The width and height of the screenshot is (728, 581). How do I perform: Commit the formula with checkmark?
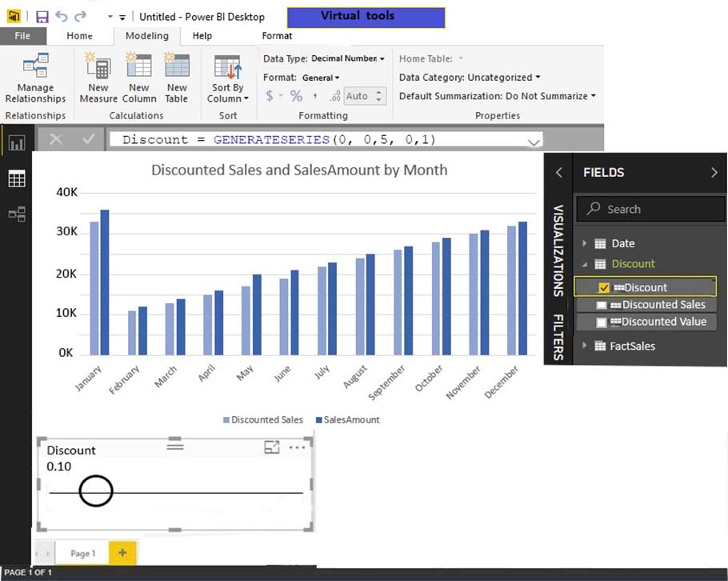click(x=88, y=139)
